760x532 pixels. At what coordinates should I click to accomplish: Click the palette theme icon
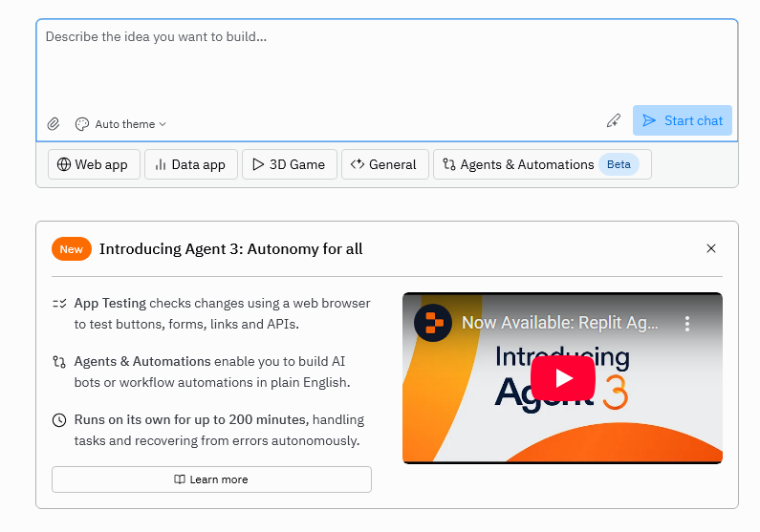[82, 124]
